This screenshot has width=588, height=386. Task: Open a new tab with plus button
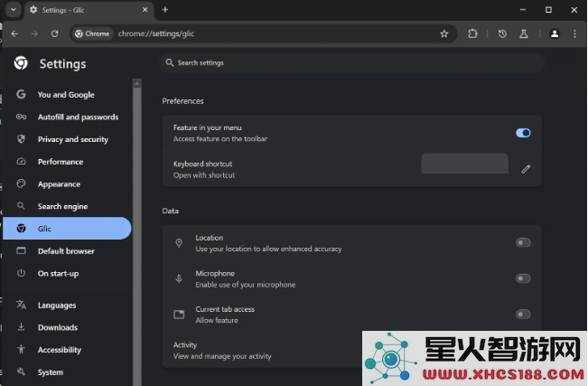[165, 10]
